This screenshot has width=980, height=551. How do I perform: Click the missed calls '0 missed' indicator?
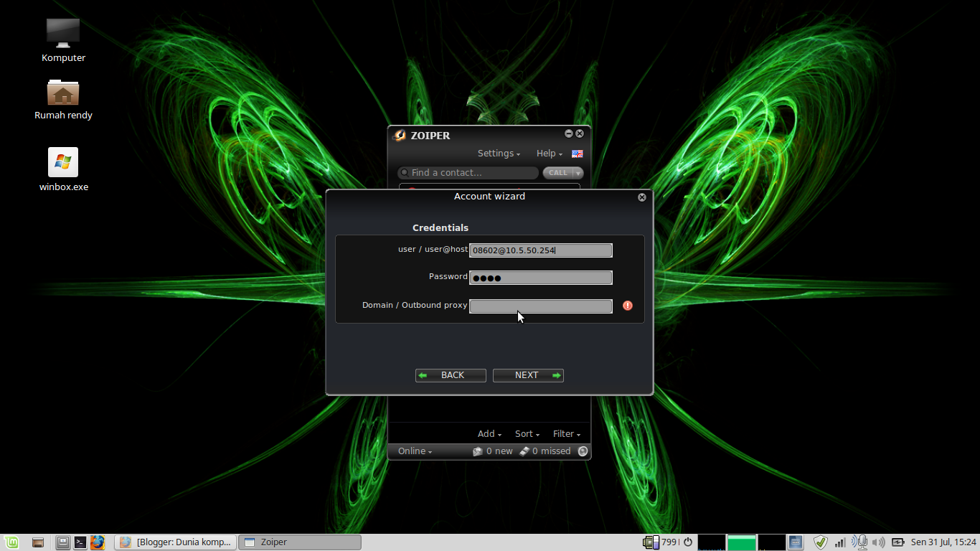pos(545,451)
